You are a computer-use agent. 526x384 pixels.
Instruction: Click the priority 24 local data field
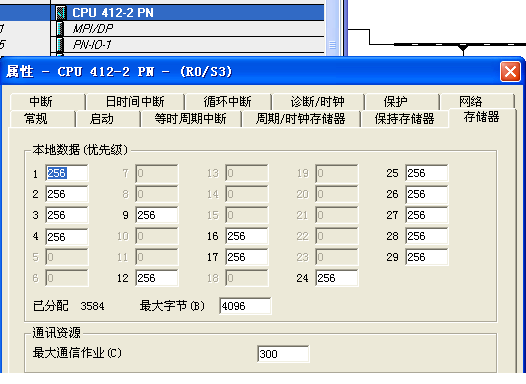[336, 278]
